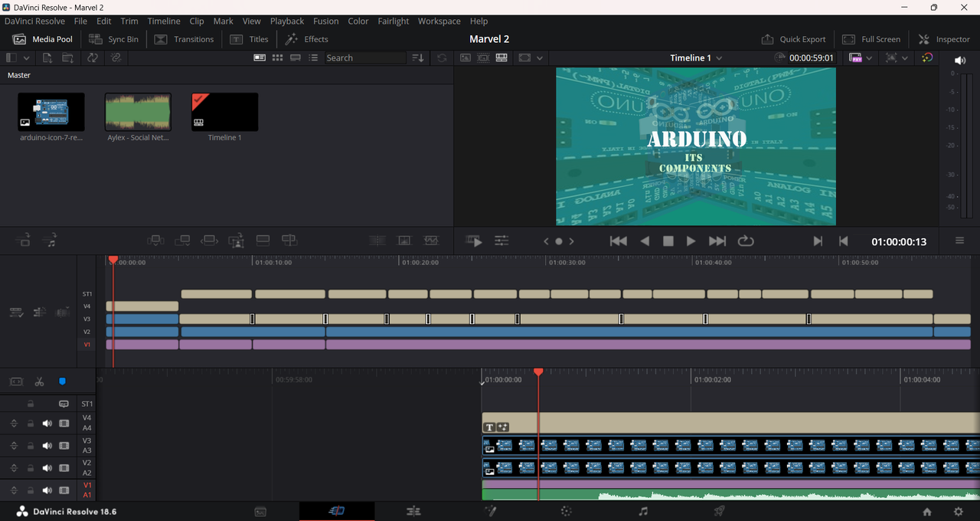
Task: Toggle the bypass color grades icon
Action: coord(927,58)
